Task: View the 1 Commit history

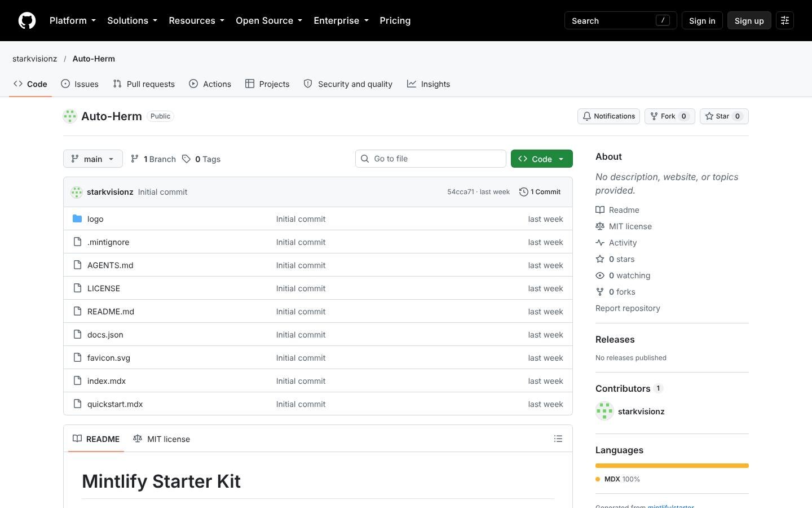Action: (x=540, y=192)
